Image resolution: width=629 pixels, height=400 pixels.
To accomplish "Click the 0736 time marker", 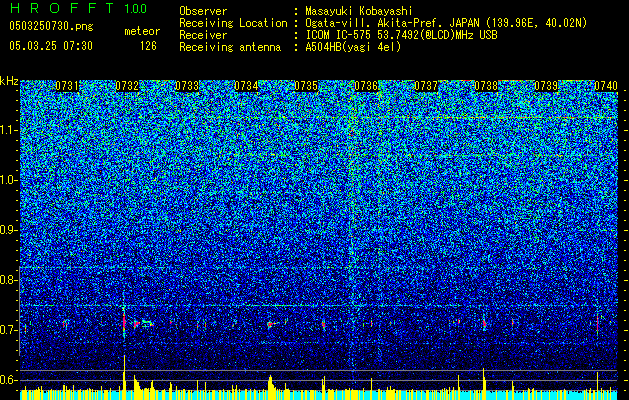I will click(366, 86).
